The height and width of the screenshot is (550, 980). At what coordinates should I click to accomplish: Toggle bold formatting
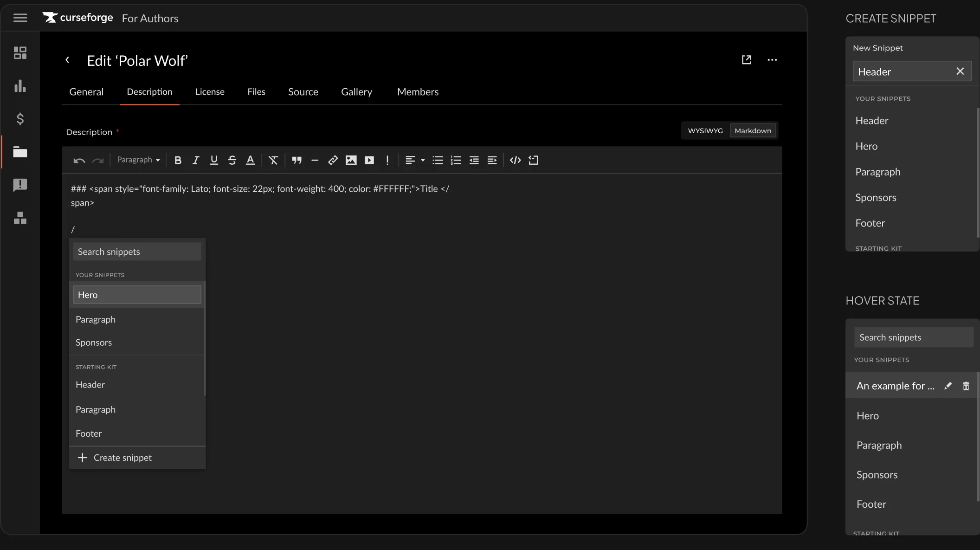tap(178, 160)
